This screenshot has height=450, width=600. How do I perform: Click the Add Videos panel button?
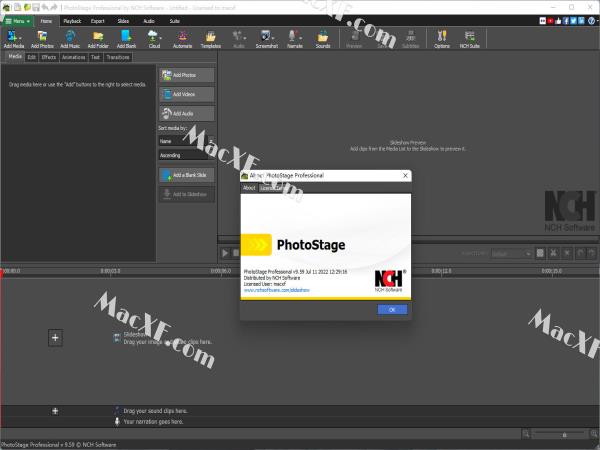187,94
